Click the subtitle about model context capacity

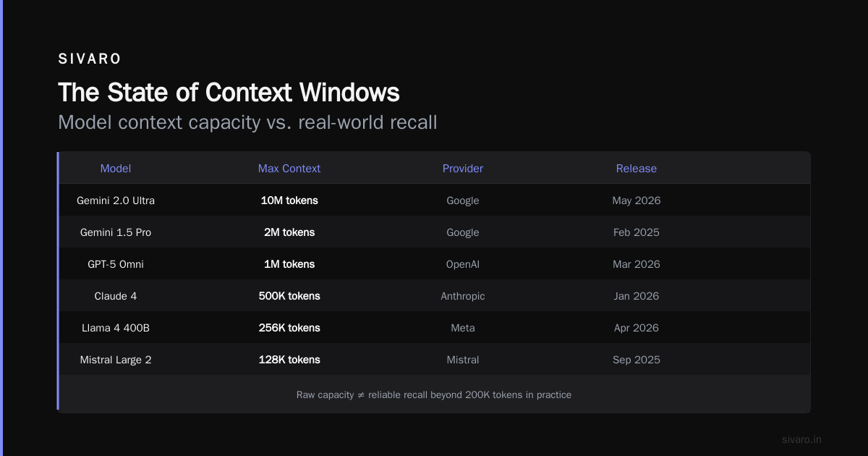pos(247,122)
